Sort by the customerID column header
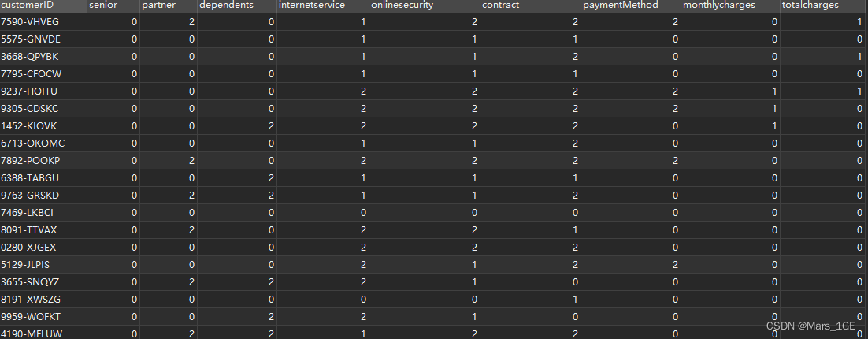Screen dimensions: 868x339 (43, 6)
